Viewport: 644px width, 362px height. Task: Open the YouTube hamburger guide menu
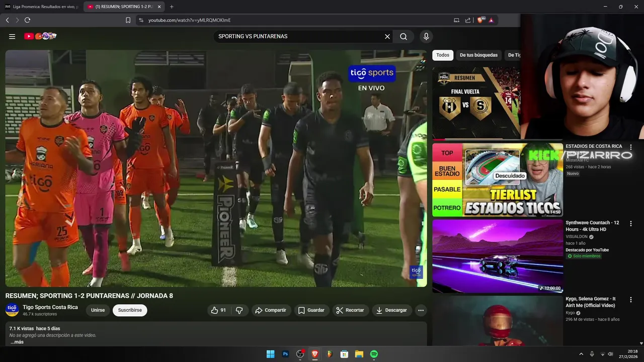click(x=12, y=36)
